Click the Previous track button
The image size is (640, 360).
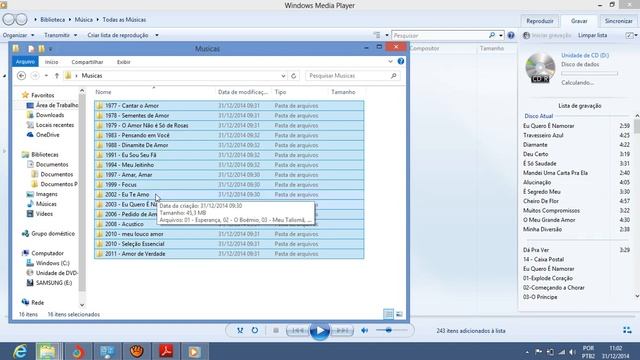[x=297, y=331]
